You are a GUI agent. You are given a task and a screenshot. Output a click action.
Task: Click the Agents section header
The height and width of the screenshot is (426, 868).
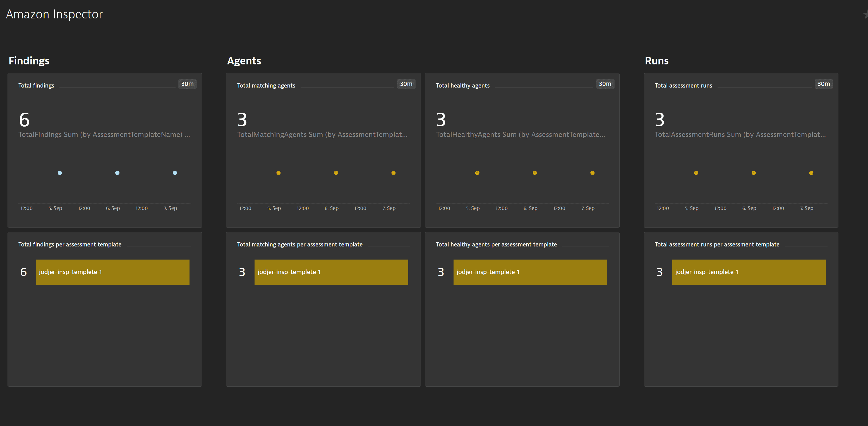(x=244, y=60)
